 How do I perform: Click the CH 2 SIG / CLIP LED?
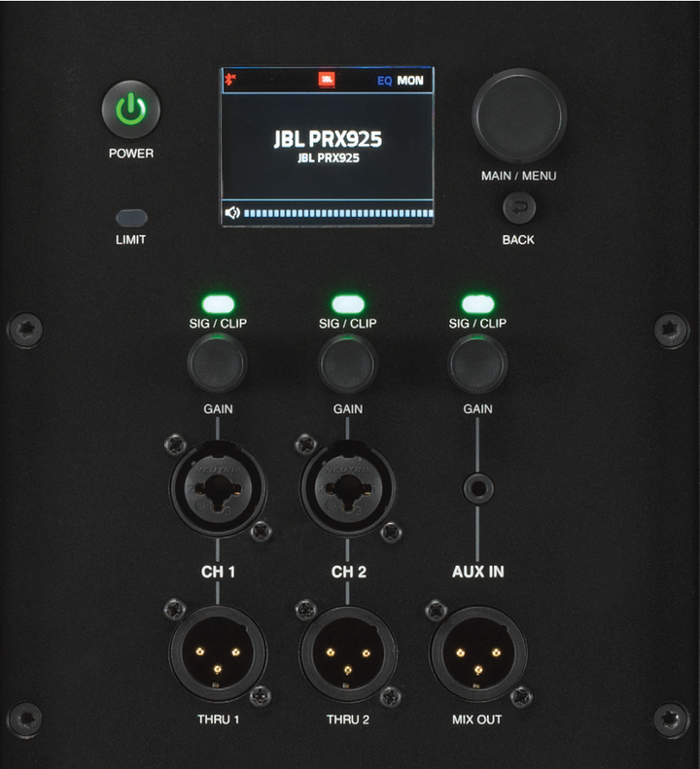348,304
